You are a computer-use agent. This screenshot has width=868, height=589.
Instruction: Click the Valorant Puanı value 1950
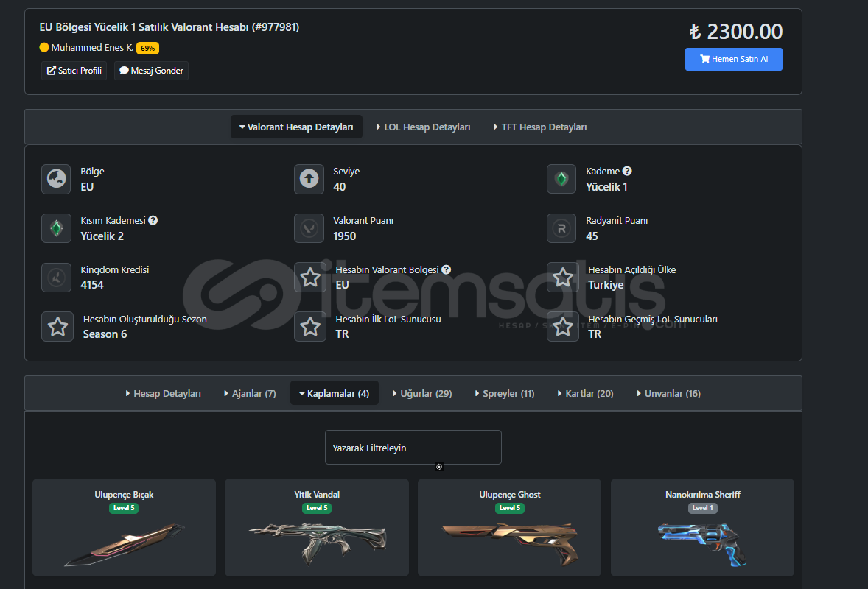[x=344, y=236]
